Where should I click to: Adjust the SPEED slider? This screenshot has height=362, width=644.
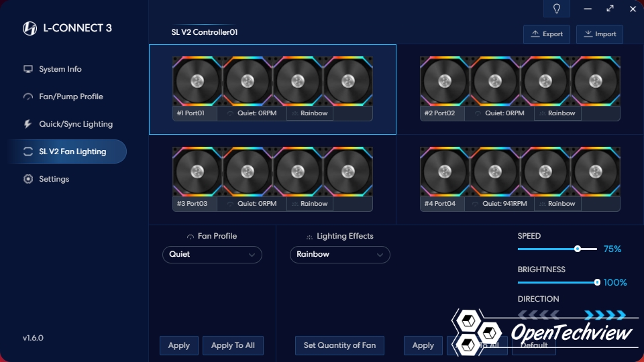click(557, 249)
